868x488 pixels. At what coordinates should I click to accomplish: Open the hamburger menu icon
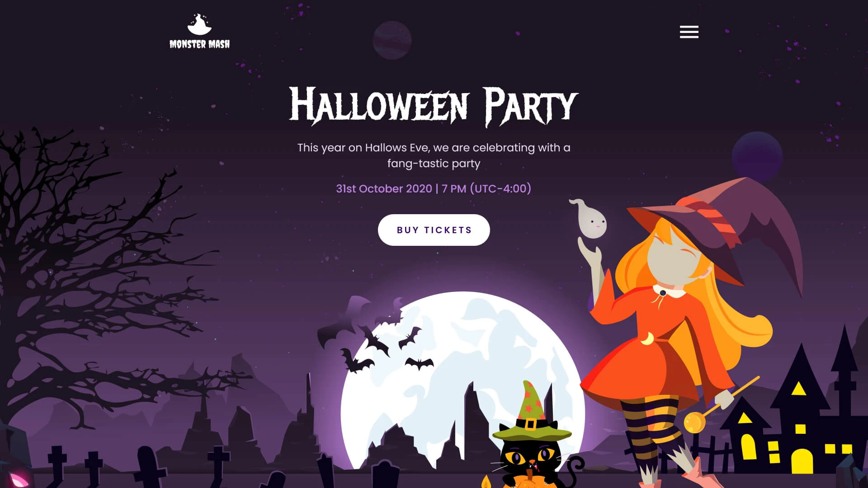point(689,32)
